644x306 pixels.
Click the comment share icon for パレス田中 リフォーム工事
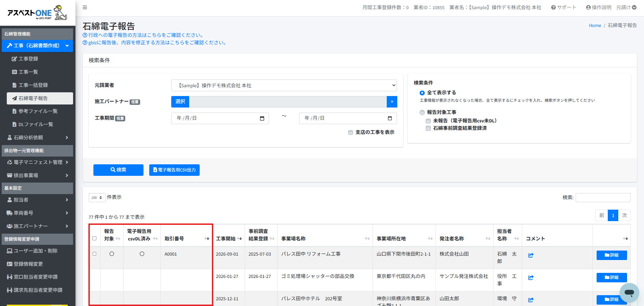pyautogui.click(x=531, y=255)
